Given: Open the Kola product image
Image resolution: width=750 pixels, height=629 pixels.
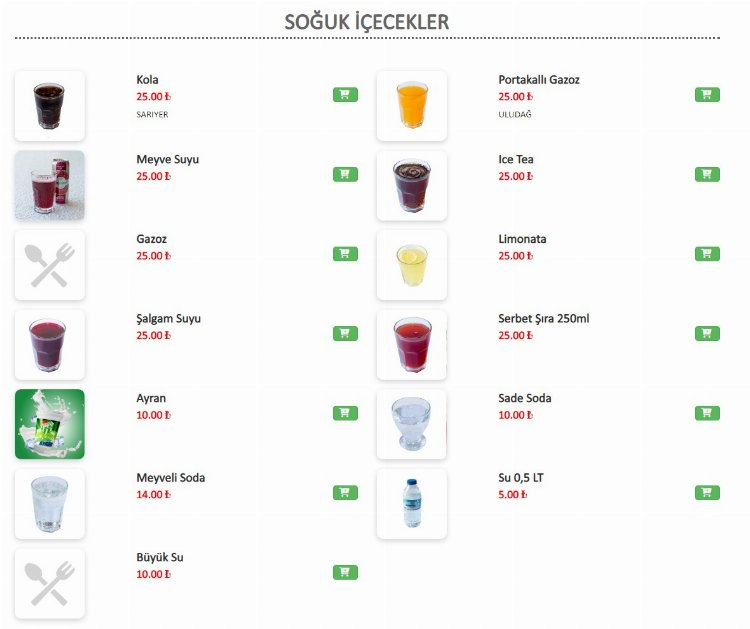Looking at the screenshot, I should tap(50, 105).
